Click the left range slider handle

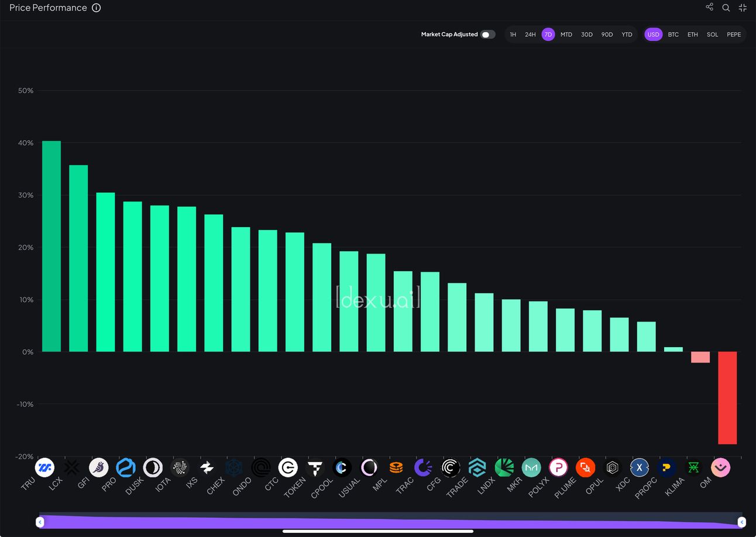tap(40, 522)
